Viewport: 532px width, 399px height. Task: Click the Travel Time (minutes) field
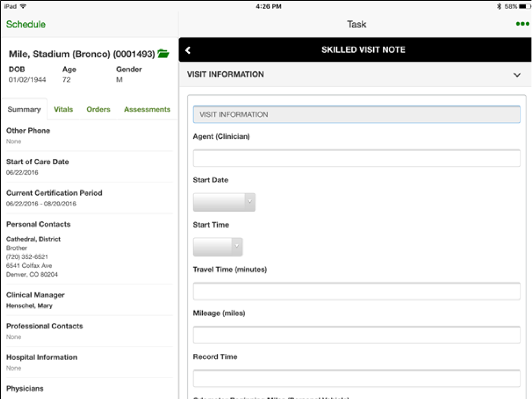coord(356,292)
